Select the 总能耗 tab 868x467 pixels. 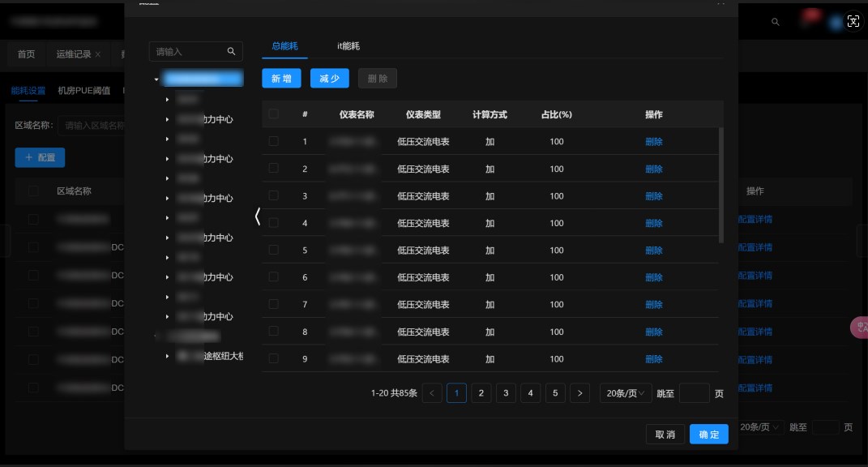(284, 46)
